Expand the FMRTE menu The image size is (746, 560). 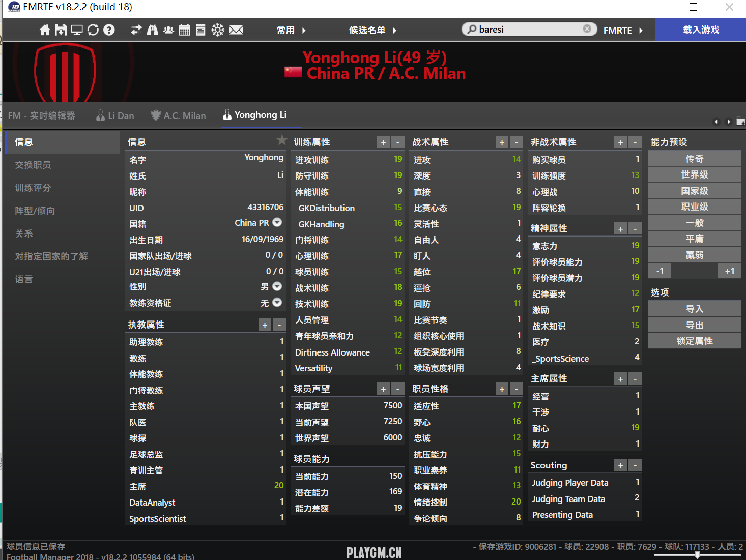tap(623, 30)
